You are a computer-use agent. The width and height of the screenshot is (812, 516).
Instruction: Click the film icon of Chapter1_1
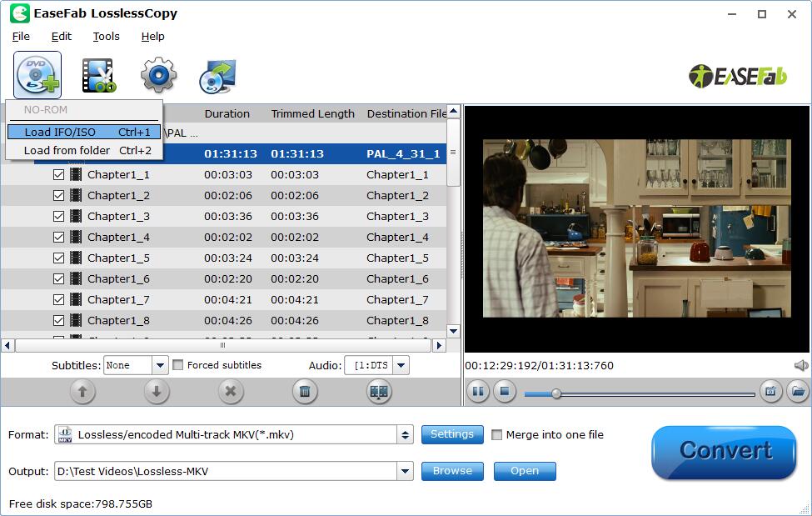coord(76,174)
